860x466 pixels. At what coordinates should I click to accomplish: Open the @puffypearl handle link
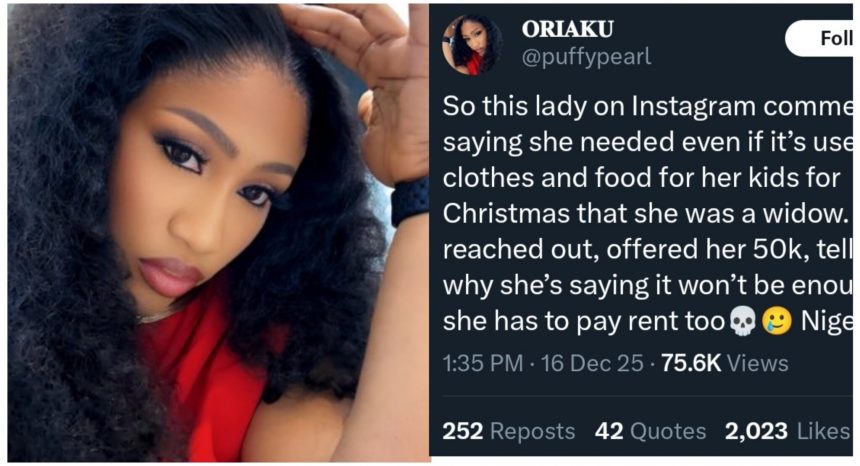click(x=586, y=57)
